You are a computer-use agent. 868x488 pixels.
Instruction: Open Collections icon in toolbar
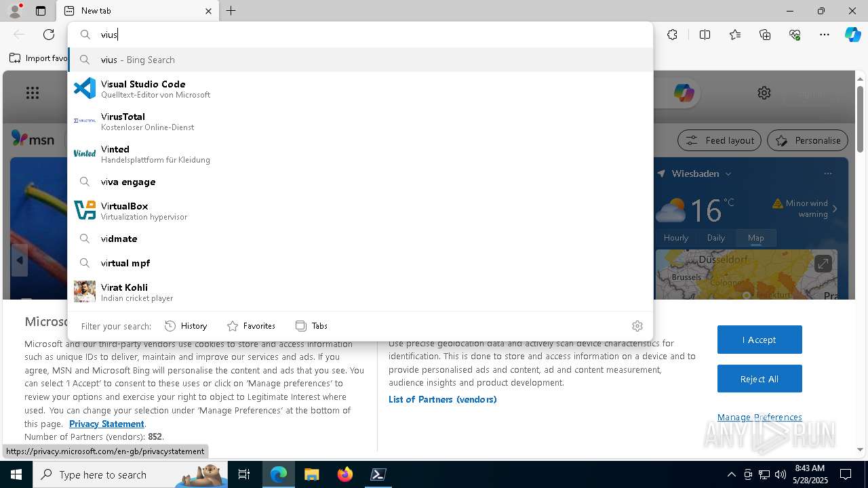point(765,35)
